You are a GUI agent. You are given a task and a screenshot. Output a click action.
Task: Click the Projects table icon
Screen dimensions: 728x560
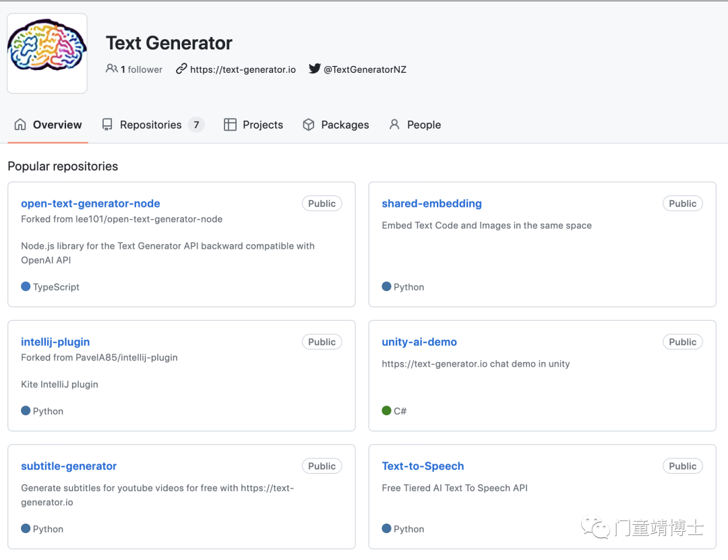(x=230, y=125)
